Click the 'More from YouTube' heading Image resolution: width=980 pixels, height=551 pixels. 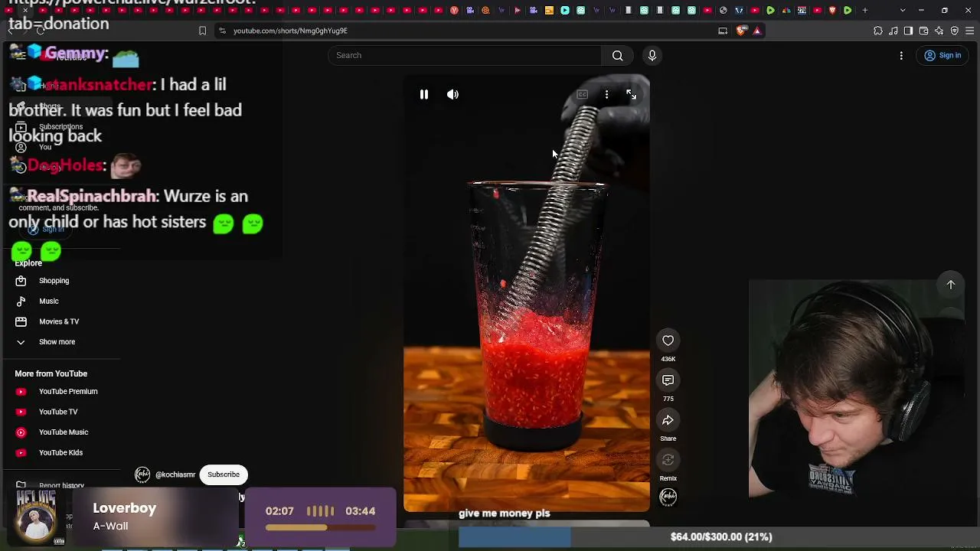pyautogui.click(x=51, y=374)
